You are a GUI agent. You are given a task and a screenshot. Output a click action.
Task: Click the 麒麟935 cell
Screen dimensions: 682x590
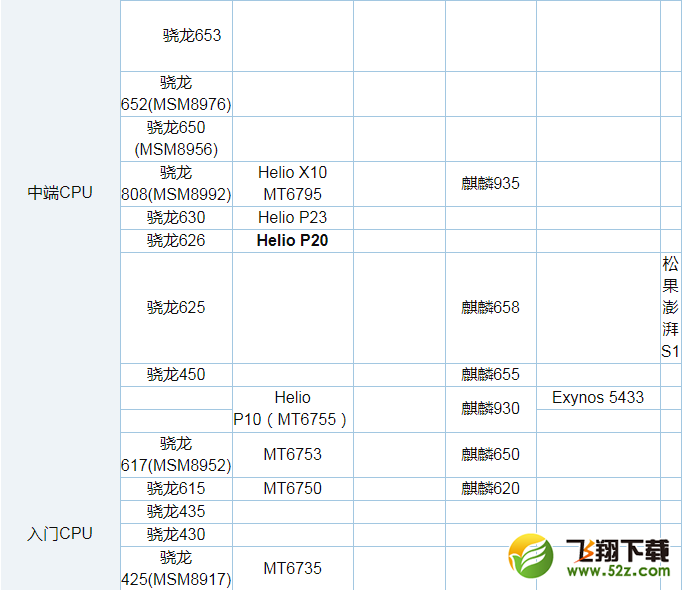(490, 183)
